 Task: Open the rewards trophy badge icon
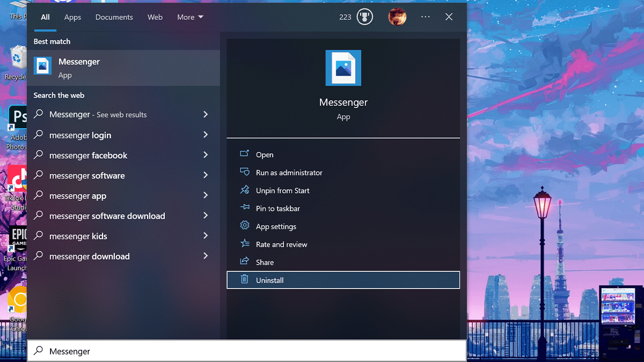(x=365, y=17)
